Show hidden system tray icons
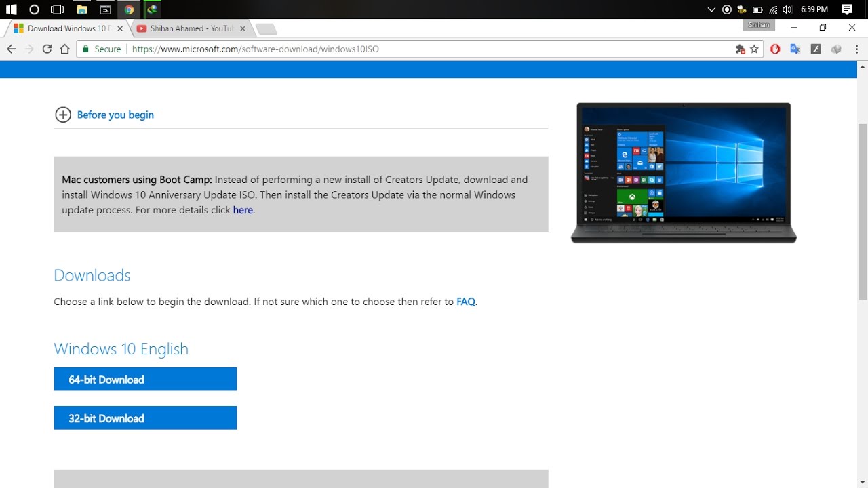The image size is (868, 488). (x=711, y=9)
